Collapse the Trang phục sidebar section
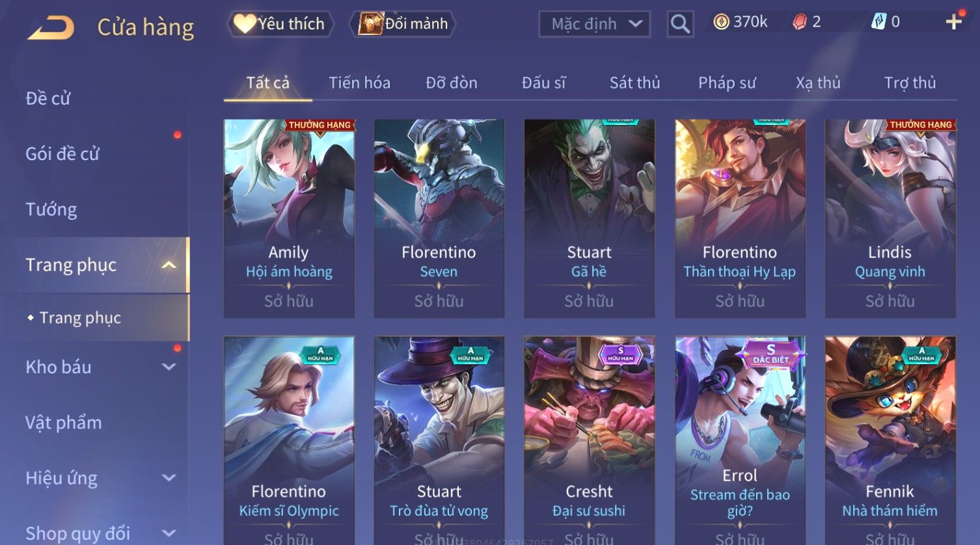This screenshot has width=980, height=545. point(169,265)
